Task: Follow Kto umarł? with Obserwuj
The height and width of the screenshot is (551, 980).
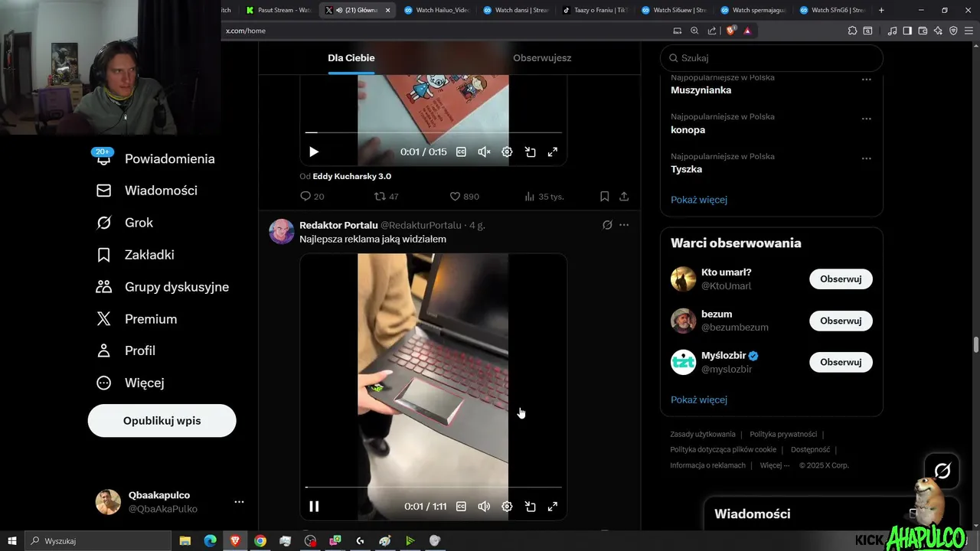Action: point(841,279)
